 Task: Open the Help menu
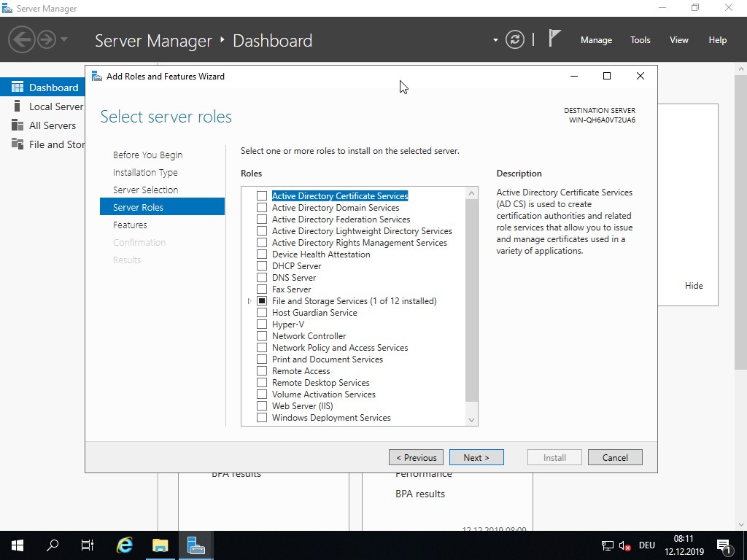pyautogui.click(x=718, y=40)
